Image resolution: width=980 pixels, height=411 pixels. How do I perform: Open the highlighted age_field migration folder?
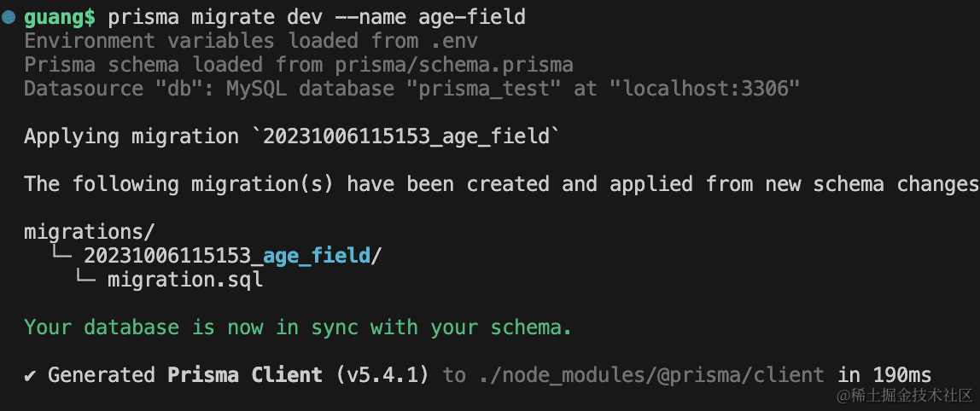coord(316,256)
